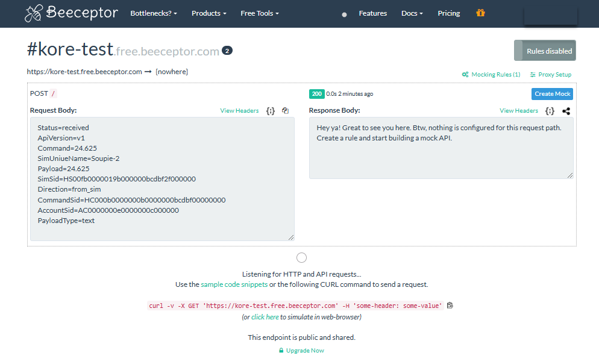View headers for the request body
599x364 pixels.
(239, 111)
